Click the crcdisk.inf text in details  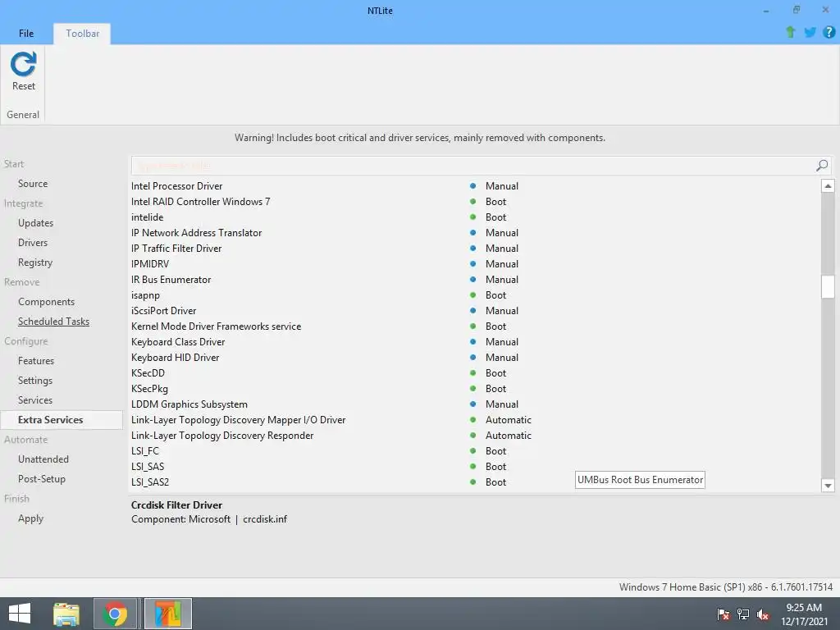tap(265, 519)
